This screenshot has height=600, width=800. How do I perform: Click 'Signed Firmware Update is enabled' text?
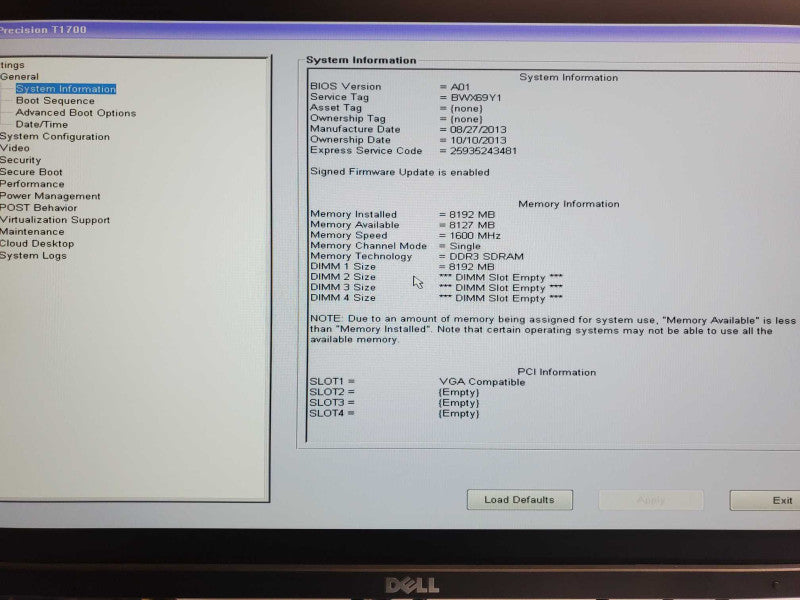pos(399,172)
